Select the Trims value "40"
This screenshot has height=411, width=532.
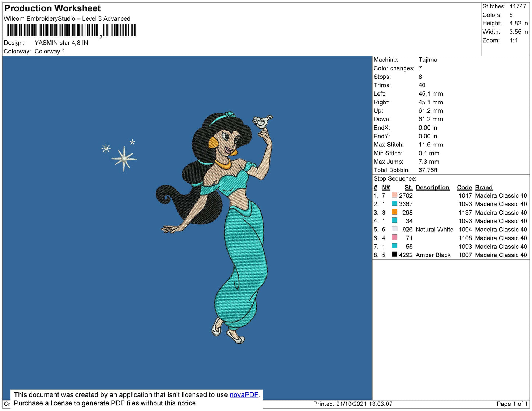tap(422, 85)
